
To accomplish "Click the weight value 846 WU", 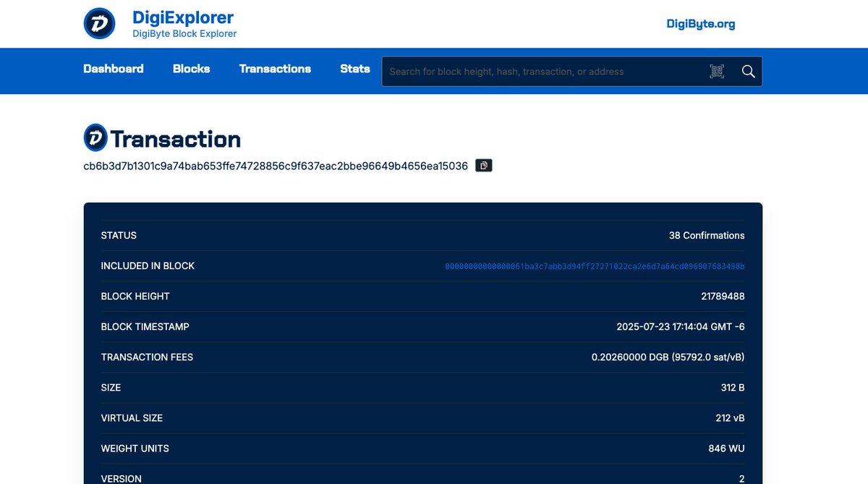I will pyautogui.click(x=726, y=448).
